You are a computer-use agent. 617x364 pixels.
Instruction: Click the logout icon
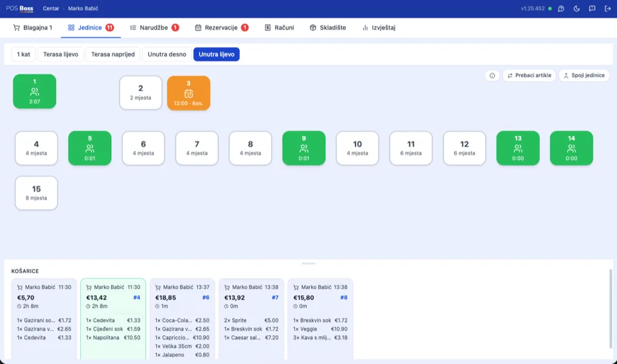[x=607, y=8]
